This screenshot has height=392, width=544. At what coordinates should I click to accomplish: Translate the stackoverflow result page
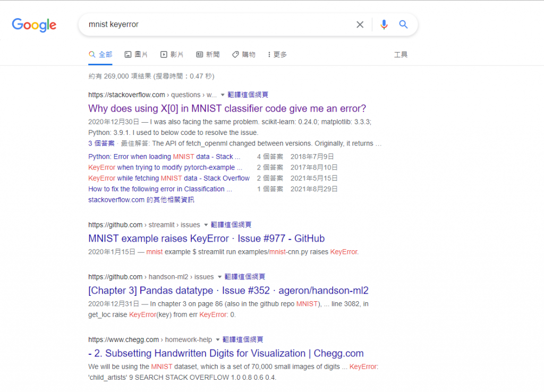pyautogui.click(x=248, y=95)
